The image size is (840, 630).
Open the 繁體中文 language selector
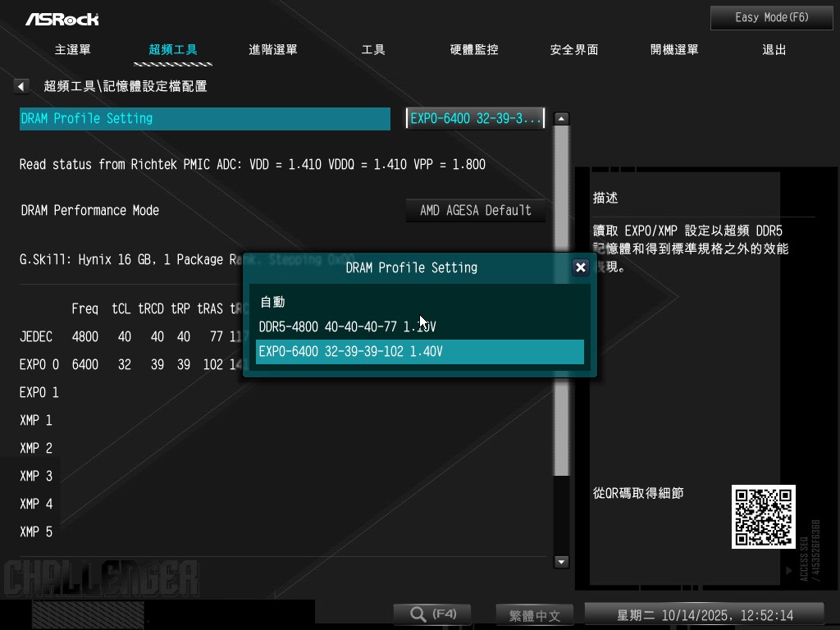pos(534,615)
